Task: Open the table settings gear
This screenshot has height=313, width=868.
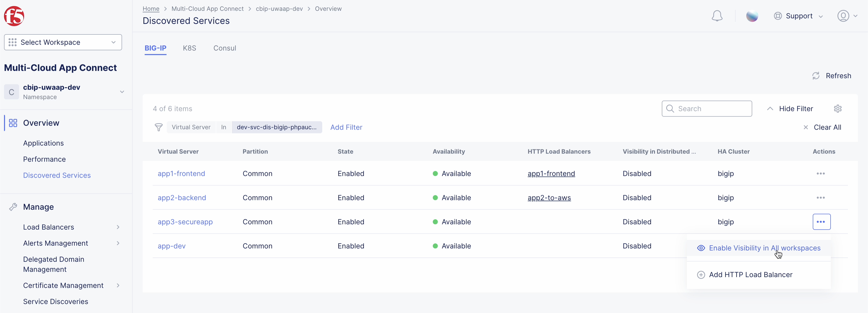Action: (838, 109)
